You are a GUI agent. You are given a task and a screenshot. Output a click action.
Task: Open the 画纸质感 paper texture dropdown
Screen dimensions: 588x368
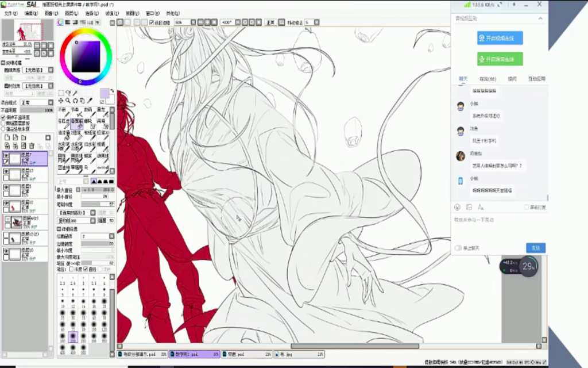37,70
